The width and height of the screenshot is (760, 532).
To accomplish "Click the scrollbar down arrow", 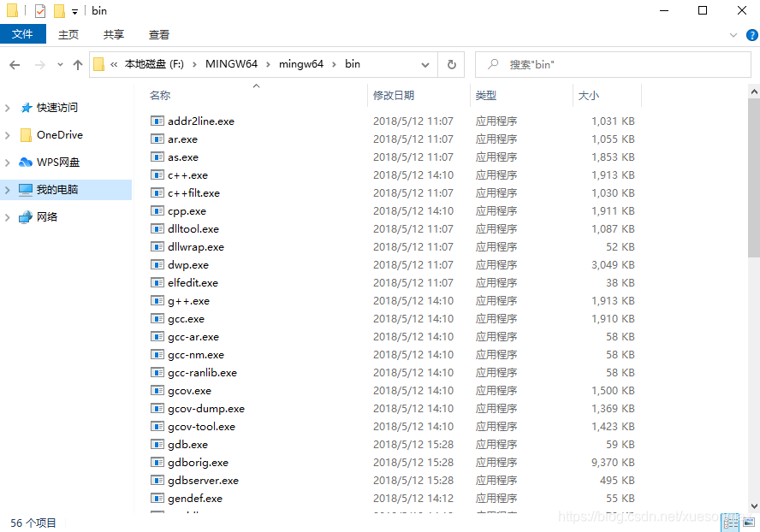I will [x=753, y=505].
